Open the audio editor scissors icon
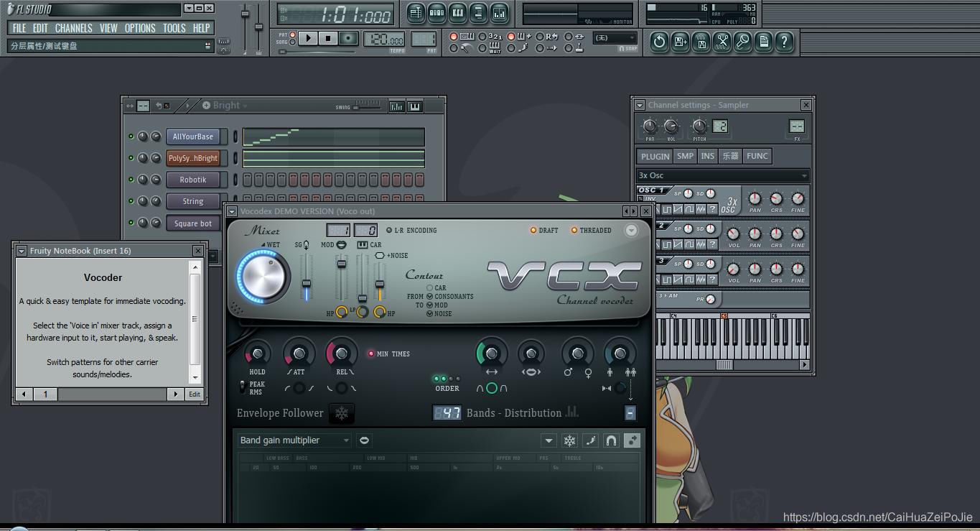The width and height of the screenshot is (980, 531). (x=722, y=42)
